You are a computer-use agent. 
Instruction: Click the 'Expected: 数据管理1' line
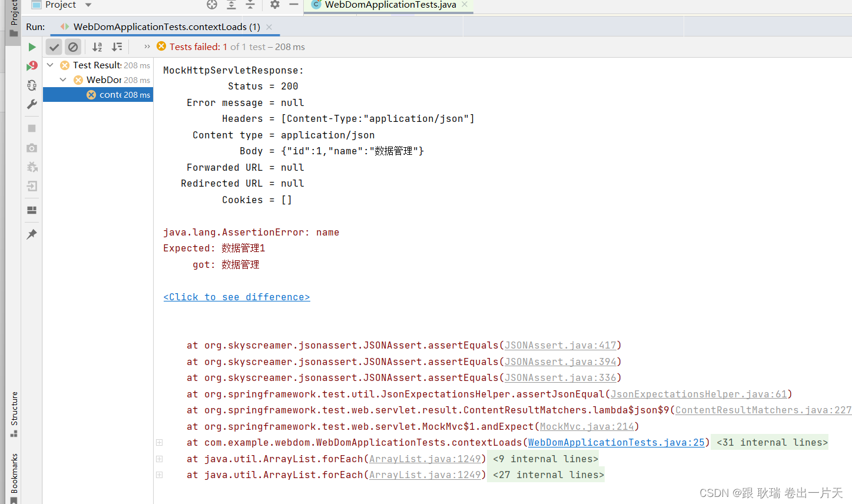click(x=214, y=248)
